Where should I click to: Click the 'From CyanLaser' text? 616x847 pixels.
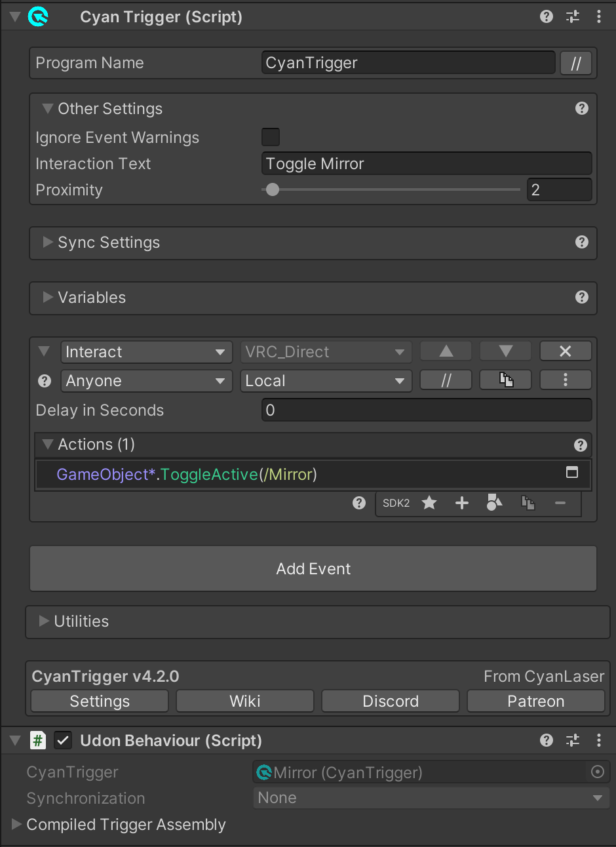pyautogui.click(x=544, y=676)
